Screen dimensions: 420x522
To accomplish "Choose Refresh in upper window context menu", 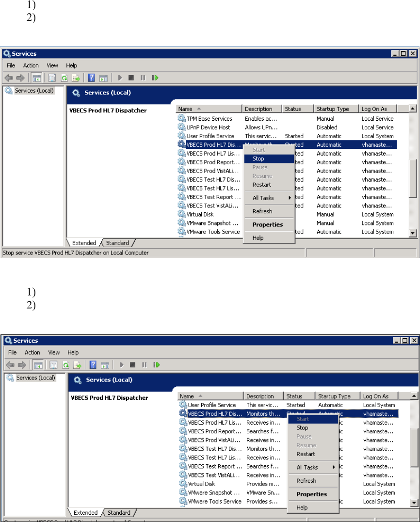I will (x=269, y=211).
